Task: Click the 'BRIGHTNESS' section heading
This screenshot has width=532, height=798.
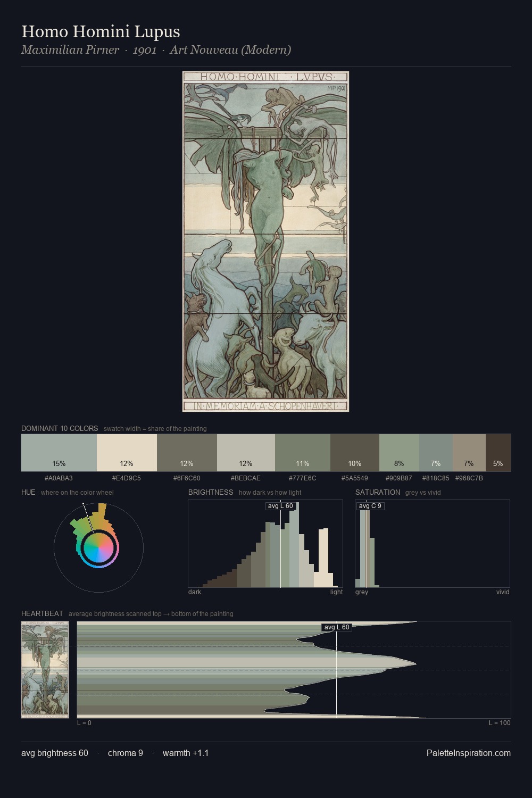Action: (211, 492)
